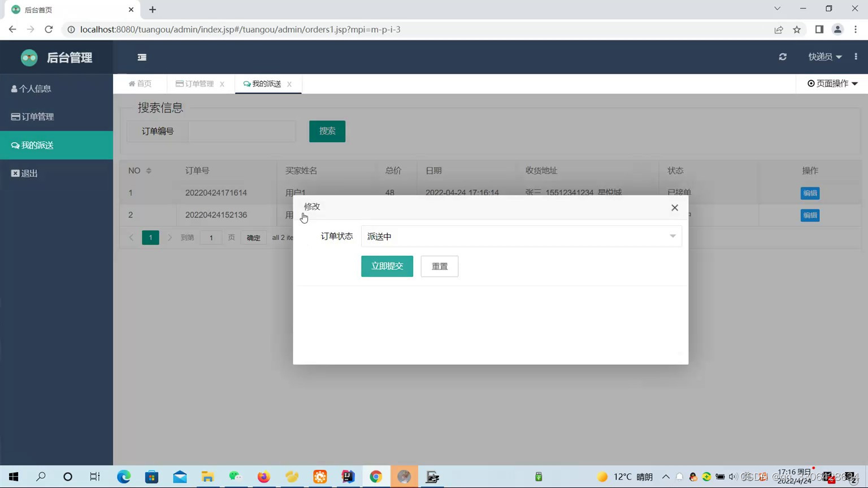Image resolution: width=868 pixels, height=488 pixels.
Task: Click the volume speaker tray icon
Action: pos(733,477)
